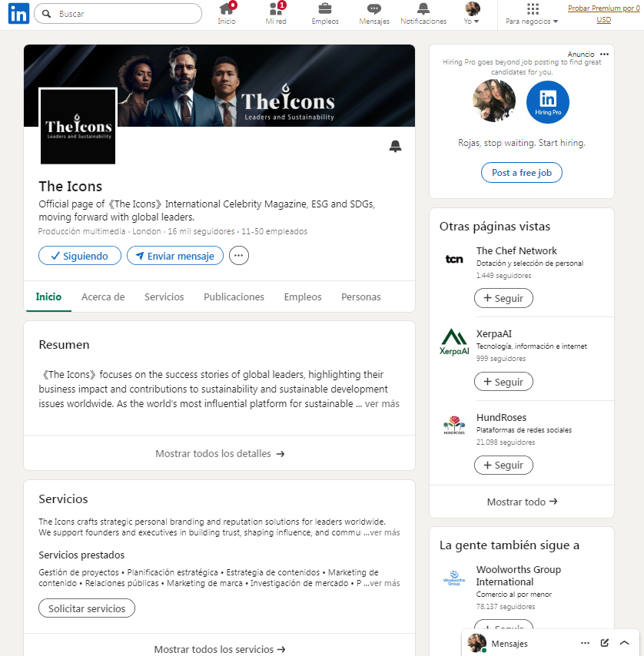Screen dimensions: 644x656
Task: Open the XerpaAI logo
Action: (454, 343)
